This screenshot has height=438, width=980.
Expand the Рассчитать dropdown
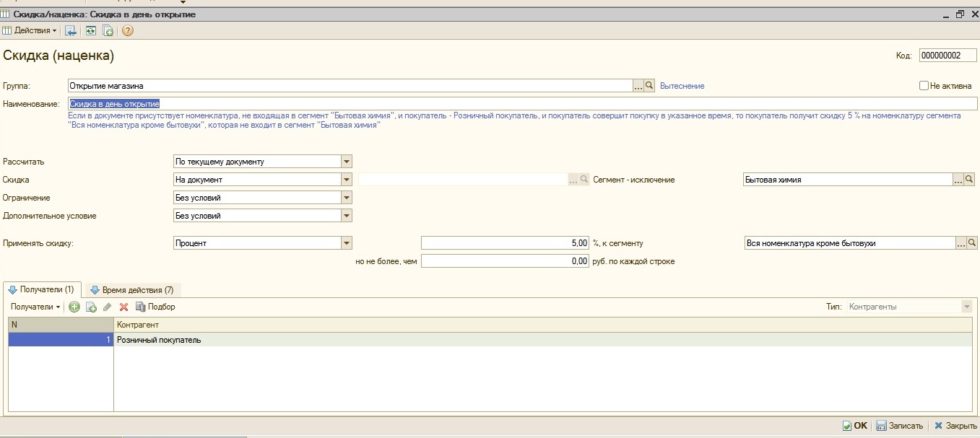click(x=346, y=162)
